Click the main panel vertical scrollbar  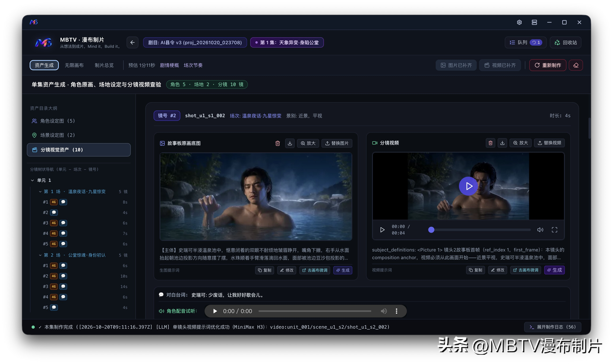590,128
